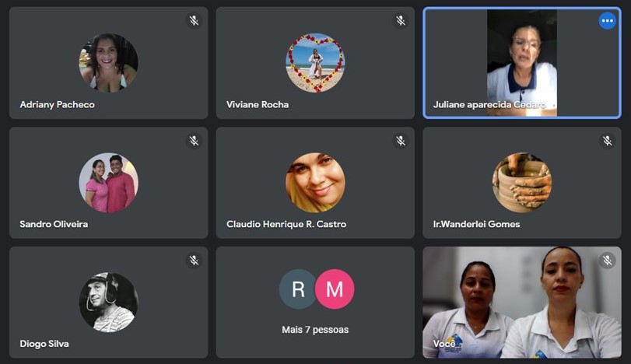
Task: Click your own Você video tile
Action: tap(522, 303)
